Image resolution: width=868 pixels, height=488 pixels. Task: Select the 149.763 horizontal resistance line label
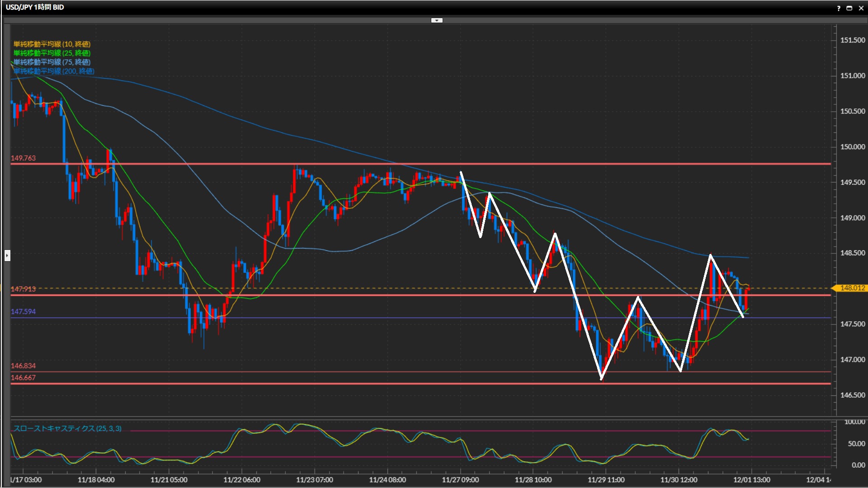point(23,158)
